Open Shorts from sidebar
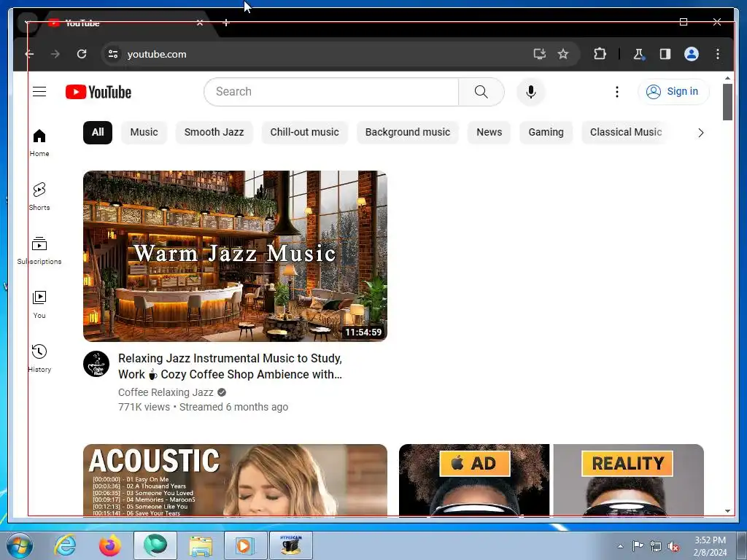 click(39, 196)
